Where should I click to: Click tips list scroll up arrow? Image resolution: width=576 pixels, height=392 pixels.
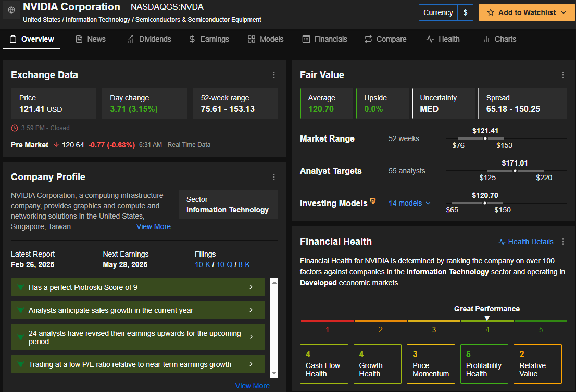(x=274, y=282)
